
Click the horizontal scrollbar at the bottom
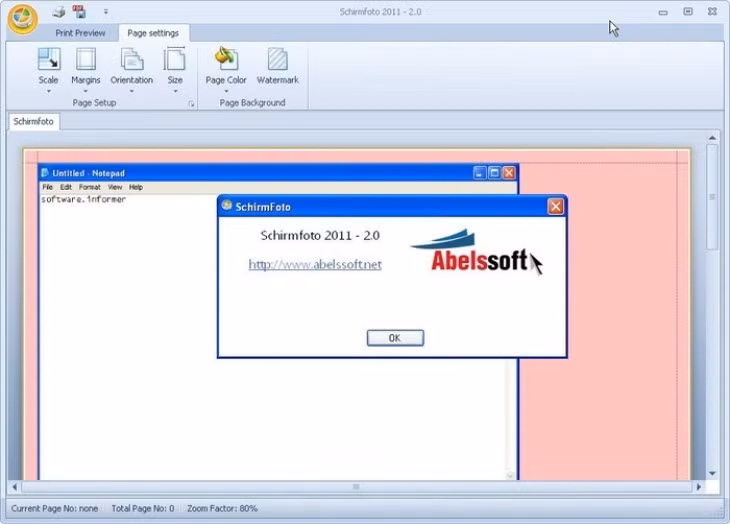(356, 487)
